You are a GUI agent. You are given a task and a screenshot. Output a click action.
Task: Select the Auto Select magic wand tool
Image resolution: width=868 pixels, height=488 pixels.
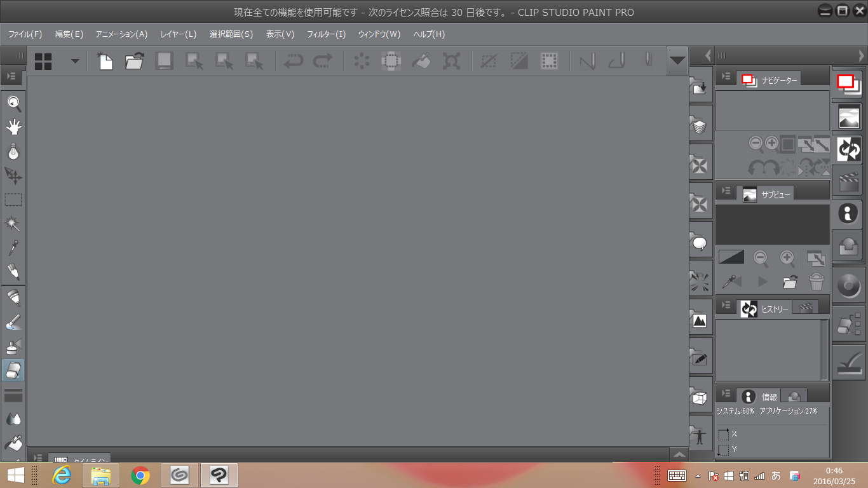[13, 224]
